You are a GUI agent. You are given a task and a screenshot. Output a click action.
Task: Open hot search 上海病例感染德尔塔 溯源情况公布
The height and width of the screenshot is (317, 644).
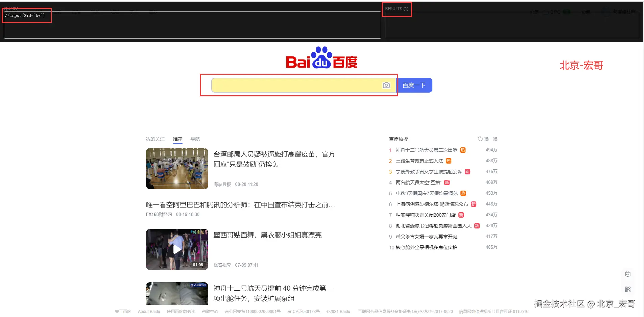pyautogui.click(x=432, y=204)
